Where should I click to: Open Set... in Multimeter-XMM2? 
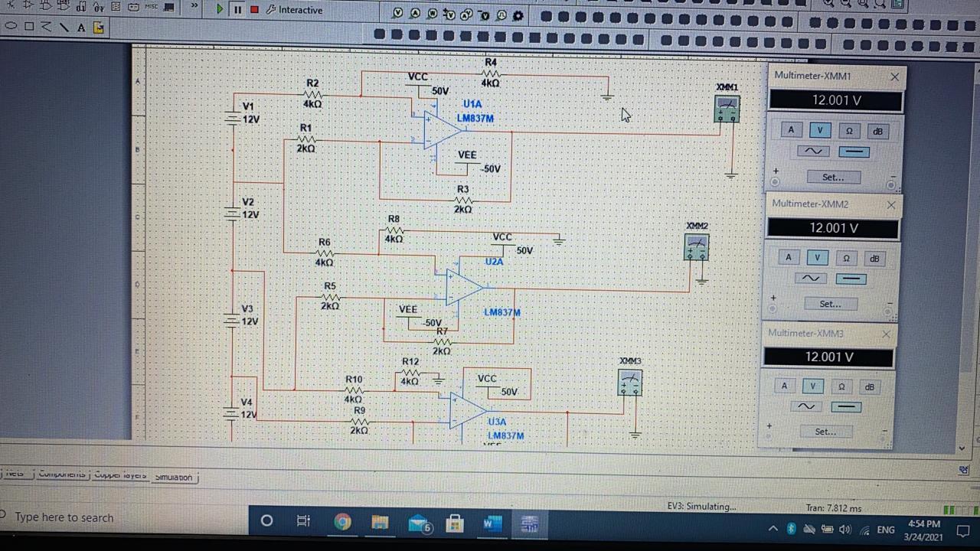tap(830, 304)
